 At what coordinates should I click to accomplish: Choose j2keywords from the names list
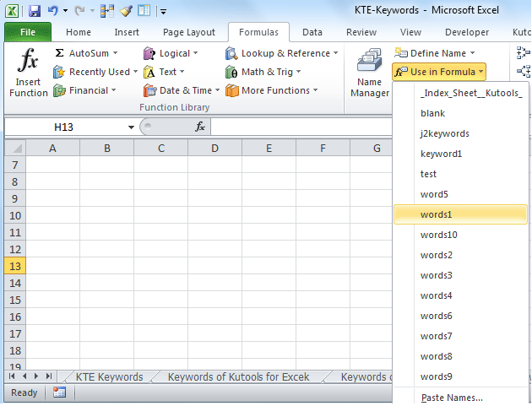pos(460,133)
